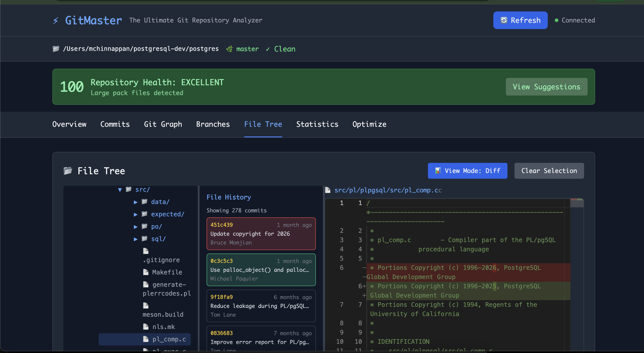This screenshot has width=644, height=353.
Task: Click the checkmark icon beside Clean status
Action: click(268, 49)
